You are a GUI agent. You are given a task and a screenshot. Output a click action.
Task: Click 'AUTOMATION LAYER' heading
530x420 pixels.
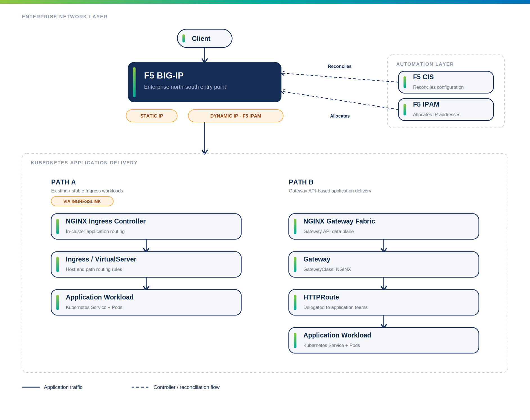pos(425,64)
